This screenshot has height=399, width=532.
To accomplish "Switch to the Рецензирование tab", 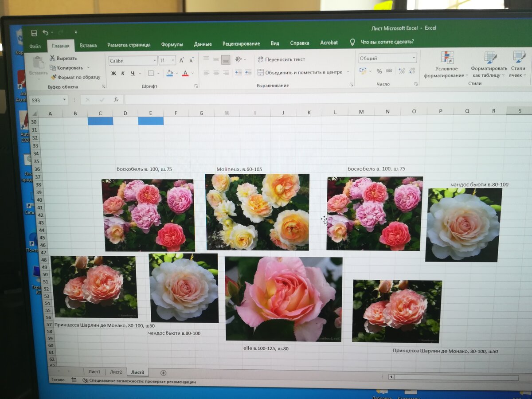I will [241, 44].
